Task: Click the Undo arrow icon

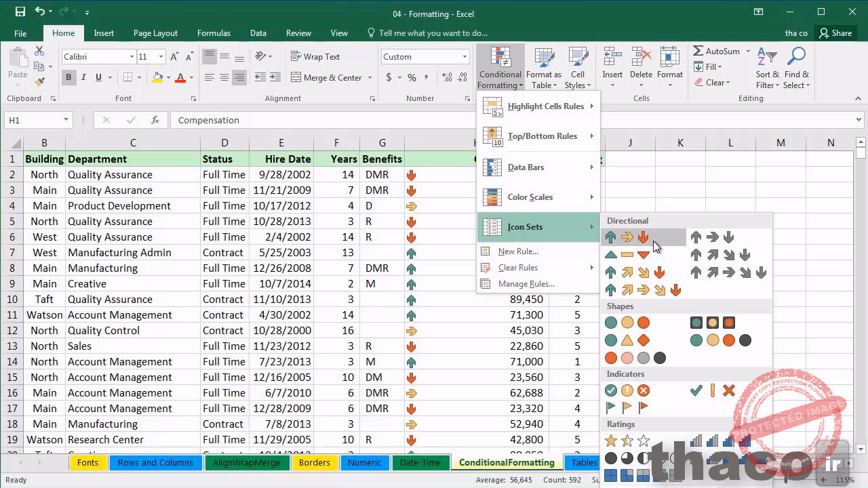Action: tap(40, 12)
